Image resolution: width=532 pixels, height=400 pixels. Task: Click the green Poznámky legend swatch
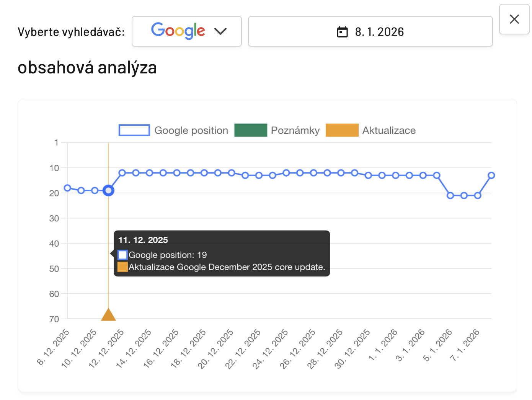[x=251, y=130]
